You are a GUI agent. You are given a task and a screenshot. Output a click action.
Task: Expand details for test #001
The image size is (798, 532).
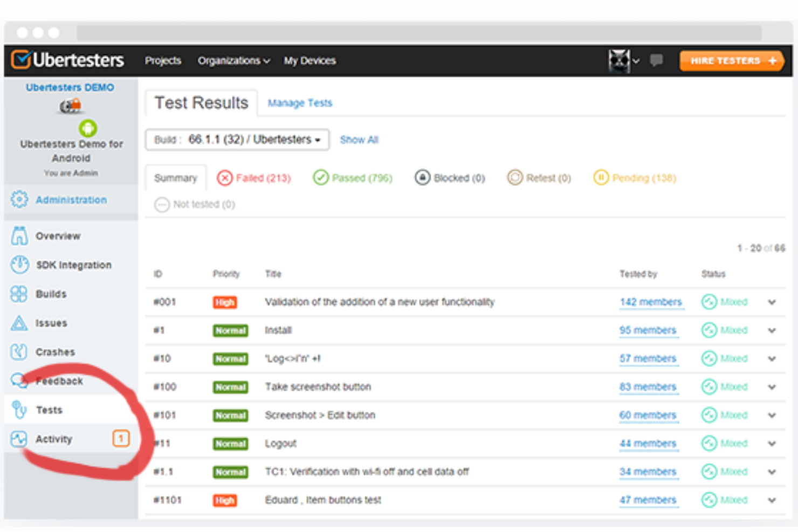pyautogui.click(x=772, y=302)
